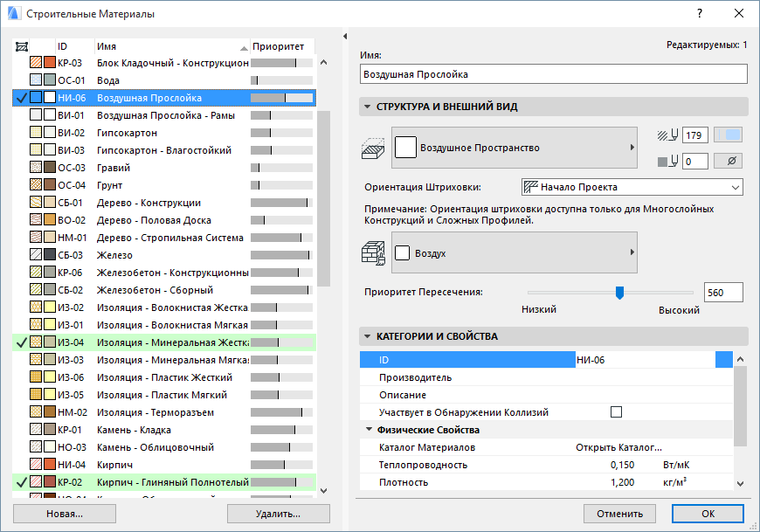Click the fill icon of ВО-02 Половая Доска

(36, 219)
